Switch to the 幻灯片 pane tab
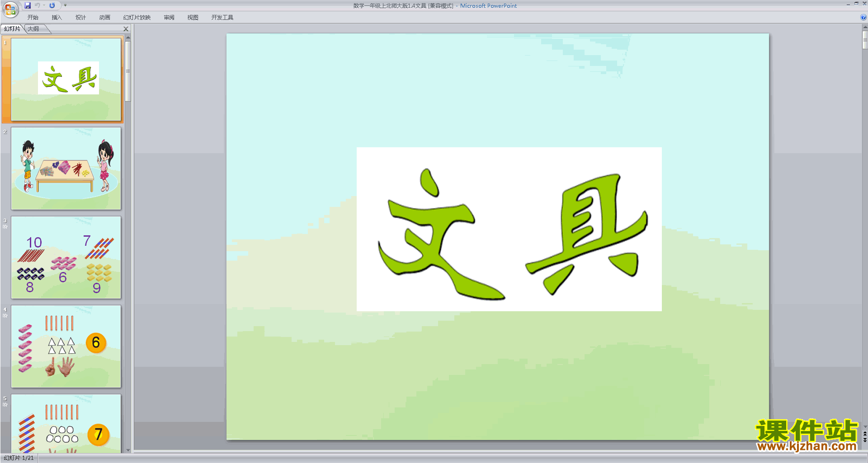 (x=12, y=29)
